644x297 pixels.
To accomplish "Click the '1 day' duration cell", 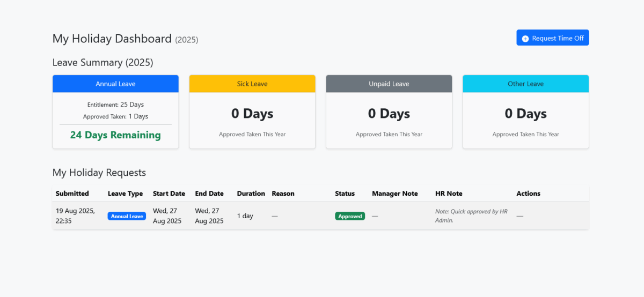I will [245, 216].
